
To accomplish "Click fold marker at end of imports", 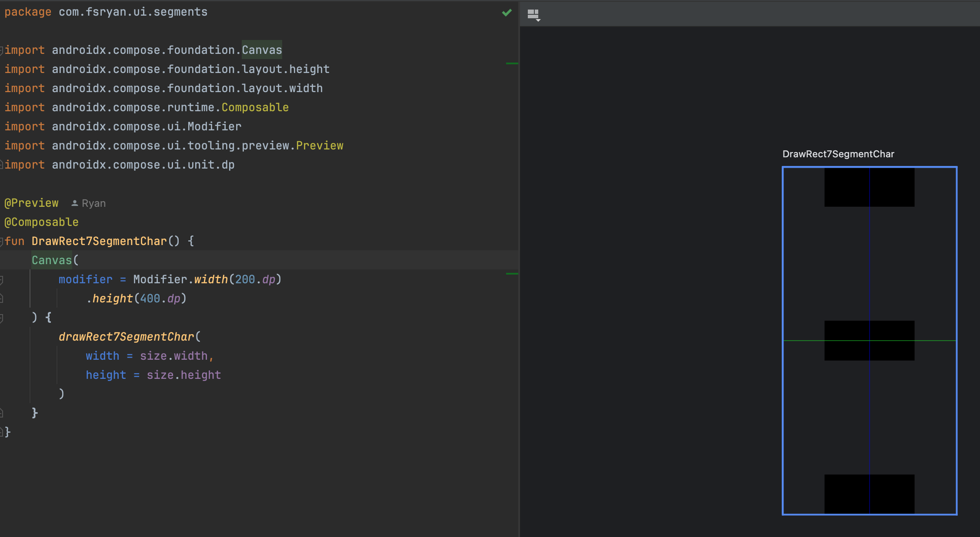I will pyautogui.click(x=2, y=165).
